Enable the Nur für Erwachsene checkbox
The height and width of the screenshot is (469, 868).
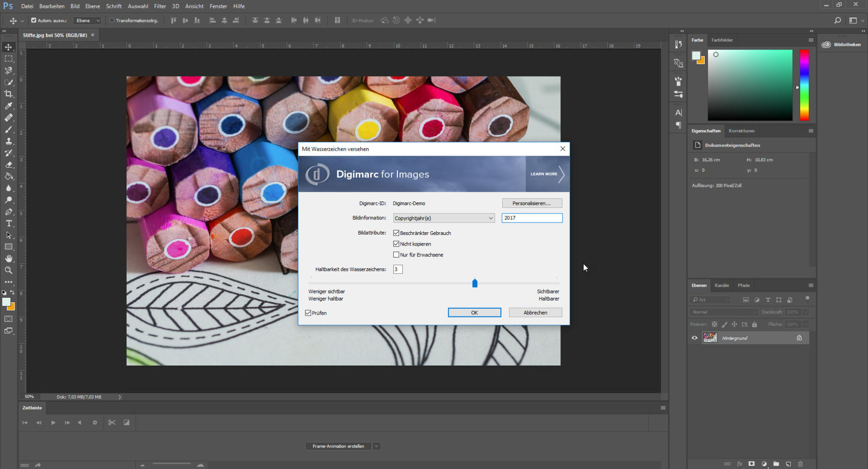[396, 255]
